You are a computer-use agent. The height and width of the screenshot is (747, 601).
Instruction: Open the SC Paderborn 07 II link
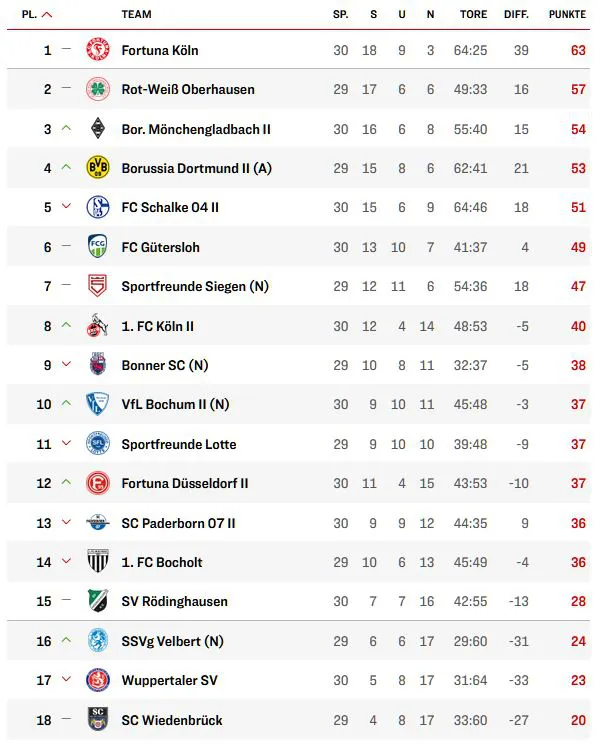coord(178,523)
